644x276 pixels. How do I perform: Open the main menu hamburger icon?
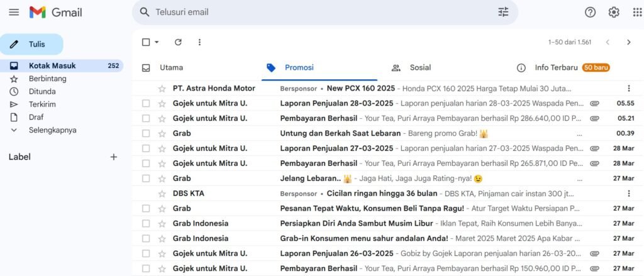click(x=14, y=13)
